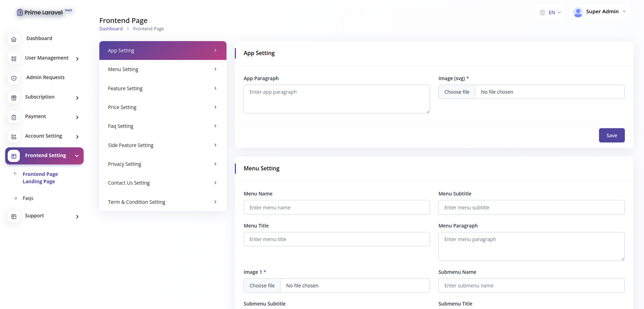The width and height of the screenshot is (644, 309).
Task: Click the Payment clipboard icon
Action: [14, 117]
